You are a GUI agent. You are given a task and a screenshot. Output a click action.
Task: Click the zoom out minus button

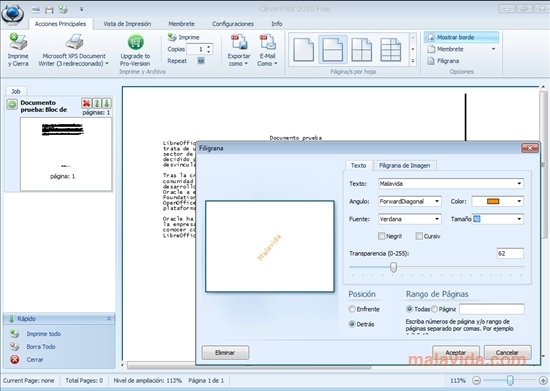coord(476,380)
